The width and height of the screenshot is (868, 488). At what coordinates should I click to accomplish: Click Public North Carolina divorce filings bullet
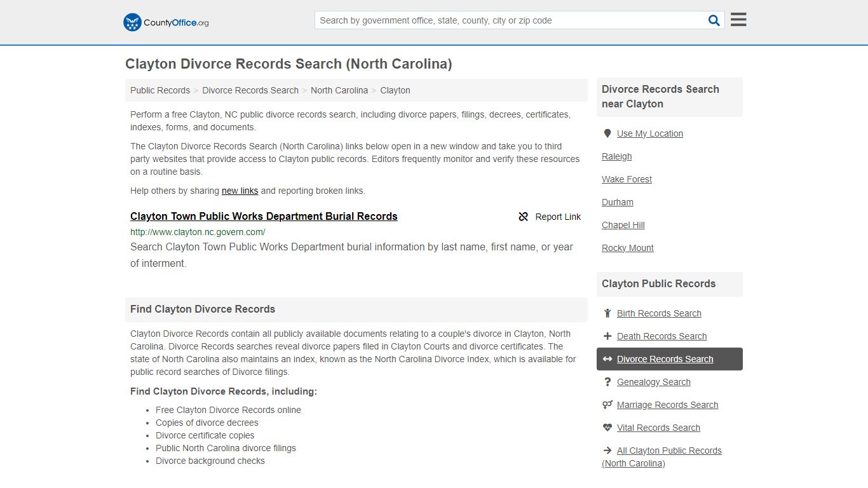[226, 448]
